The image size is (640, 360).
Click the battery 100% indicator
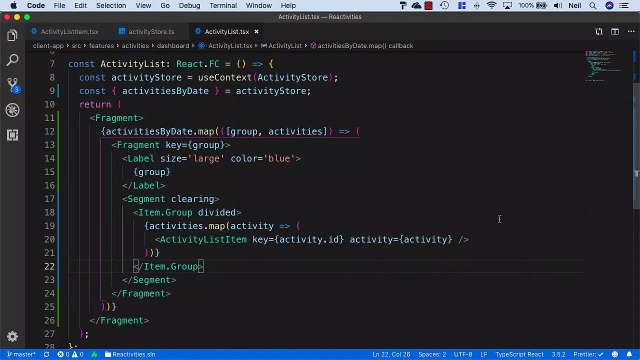532,5
